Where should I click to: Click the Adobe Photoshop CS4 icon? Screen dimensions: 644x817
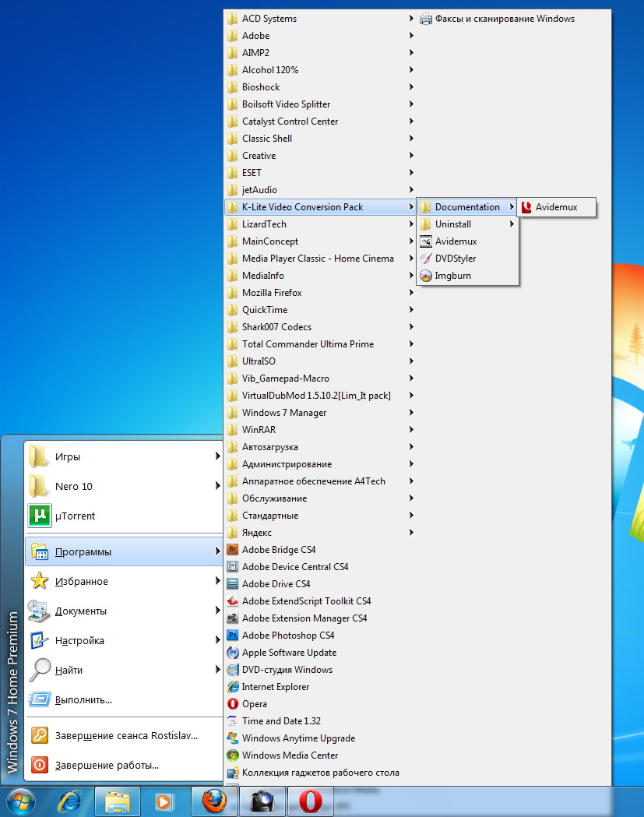click(233, 636)
